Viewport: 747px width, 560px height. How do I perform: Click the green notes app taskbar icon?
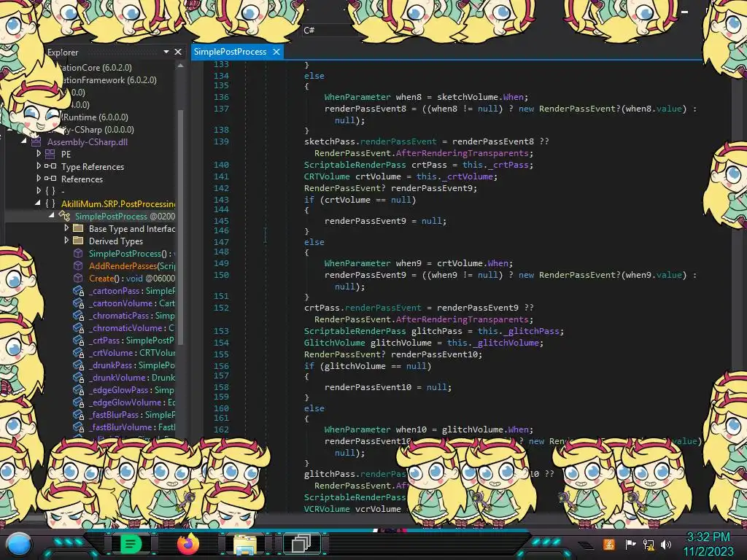pyautogui.click(x=131, y=544)
